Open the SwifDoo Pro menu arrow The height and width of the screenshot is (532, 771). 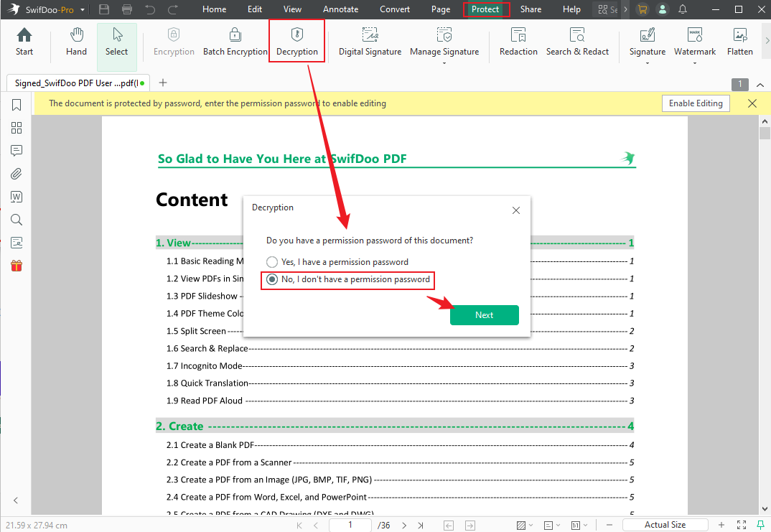click(x=84, y=9)
